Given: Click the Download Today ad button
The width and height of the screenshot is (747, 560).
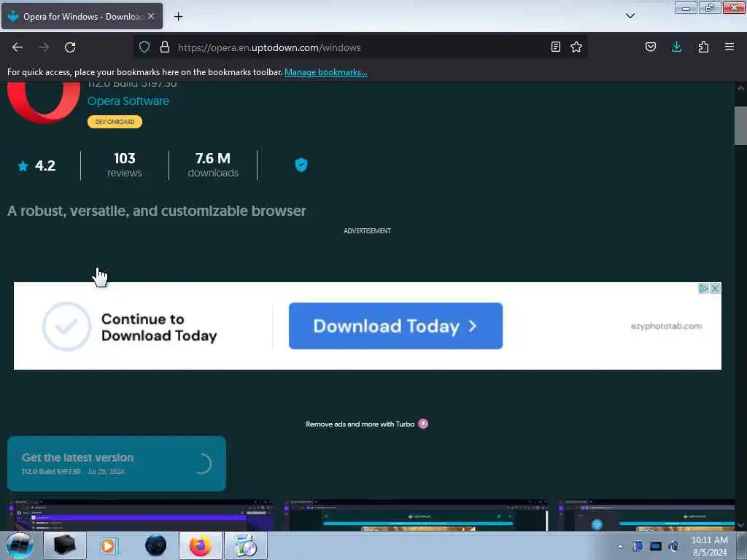Looking at the screenshot, I should coord(395,326).
